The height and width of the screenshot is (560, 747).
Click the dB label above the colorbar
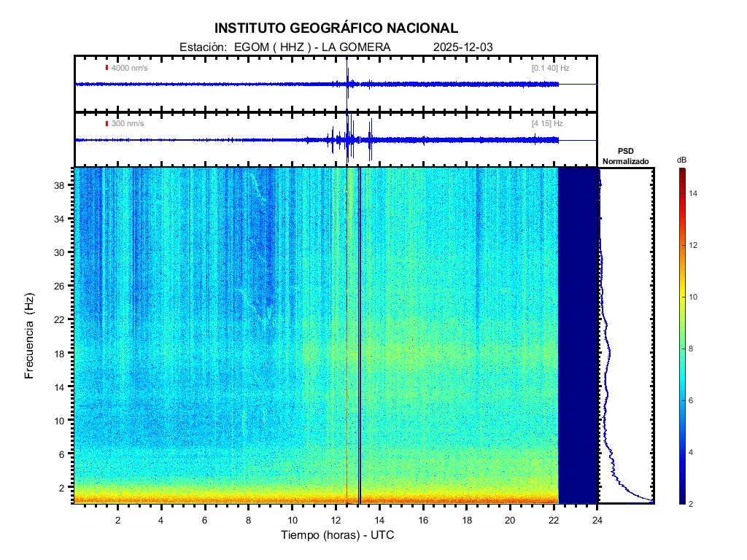coord(681,159)
